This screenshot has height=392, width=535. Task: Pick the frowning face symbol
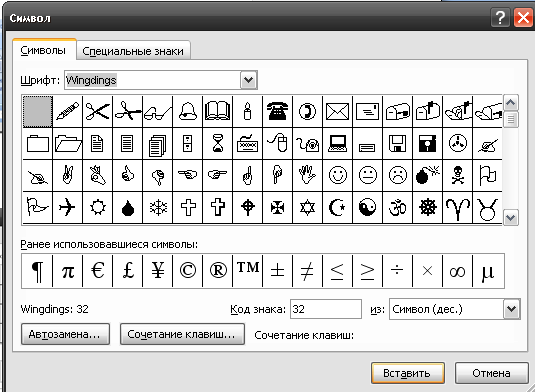click(397, 175)
